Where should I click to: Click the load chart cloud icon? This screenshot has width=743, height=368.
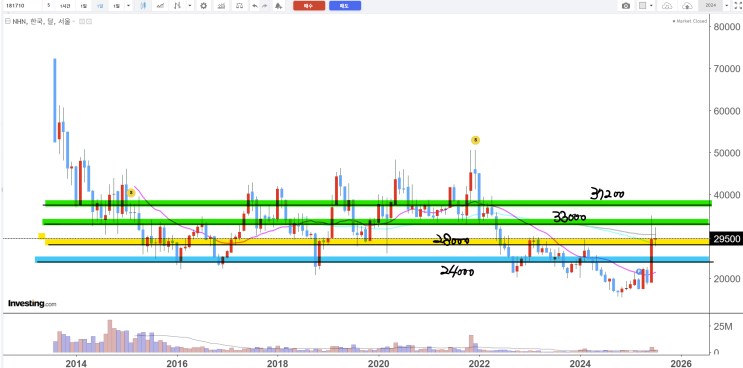(667, 6)
